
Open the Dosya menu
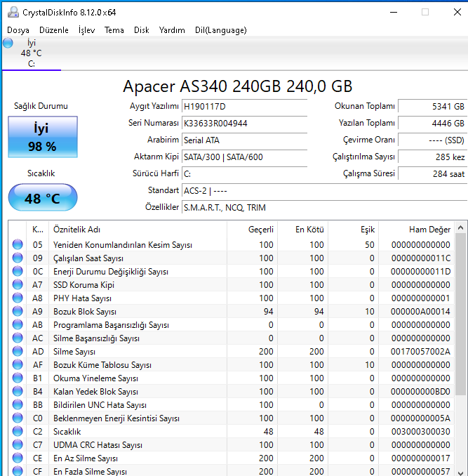[18, 30]
